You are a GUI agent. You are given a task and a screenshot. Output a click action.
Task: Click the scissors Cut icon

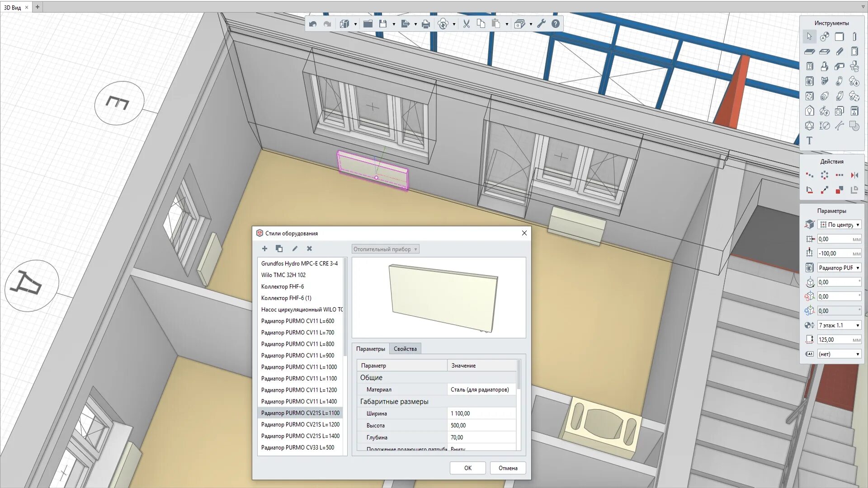point(466,24)
